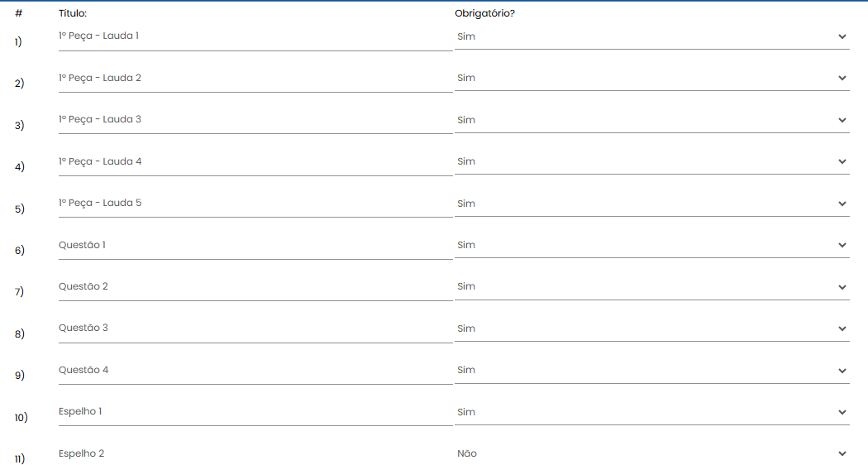Expand the Obrigatório dropdown for row 2
Screen dimensions: 868x465
tap(652, 78)
